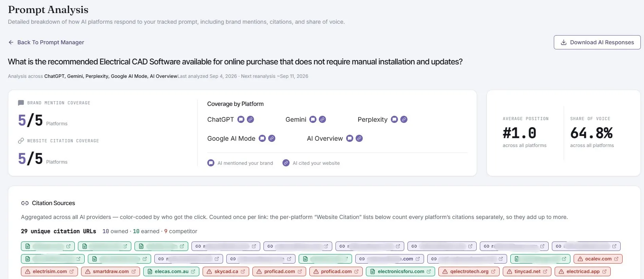Click the Brand Mention Coverage speech-bubble icon
Screen dimensions: 644x279
[x=21, y=103]
